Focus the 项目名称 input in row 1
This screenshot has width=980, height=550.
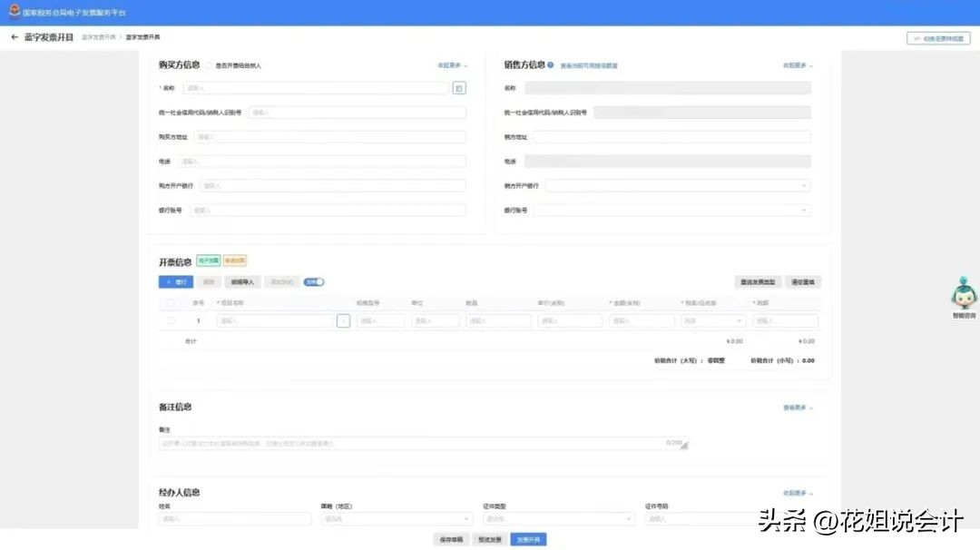[x=275, y=320]
